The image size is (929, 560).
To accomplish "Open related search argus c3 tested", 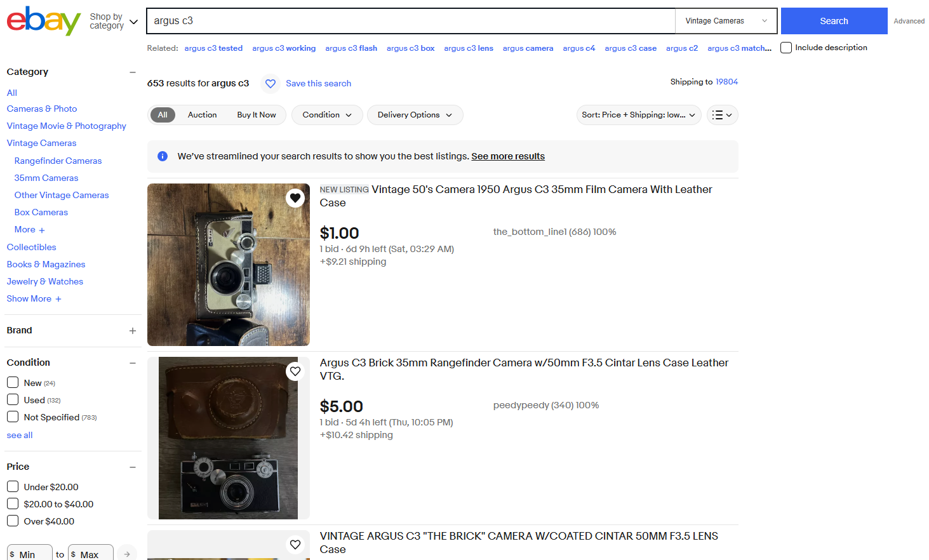I will click(x=213, y=48).
